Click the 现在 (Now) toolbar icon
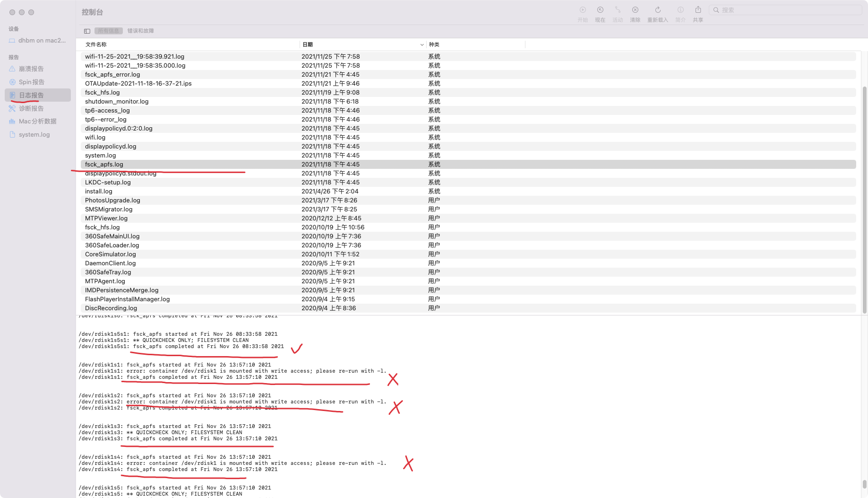868x498 pixels. [x=600, y=10]
